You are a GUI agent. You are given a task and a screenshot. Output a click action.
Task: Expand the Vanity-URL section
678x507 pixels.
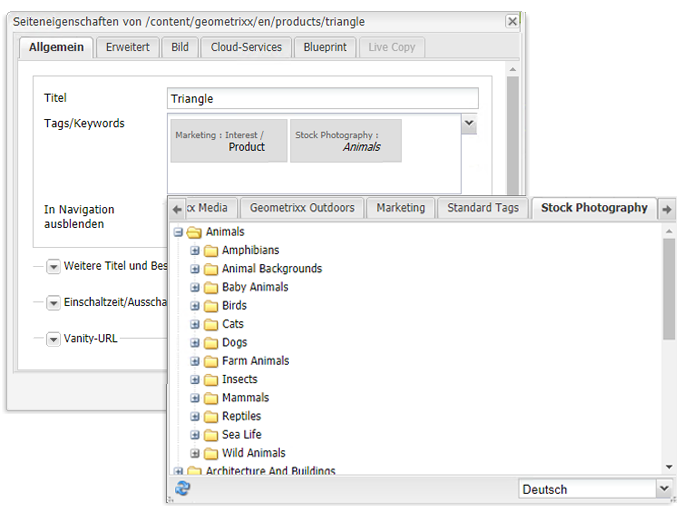coord(53,339)
